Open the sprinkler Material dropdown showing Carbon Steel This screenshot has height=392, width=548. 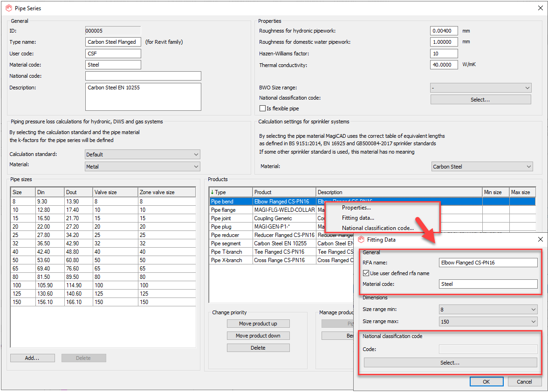(482, 167)
